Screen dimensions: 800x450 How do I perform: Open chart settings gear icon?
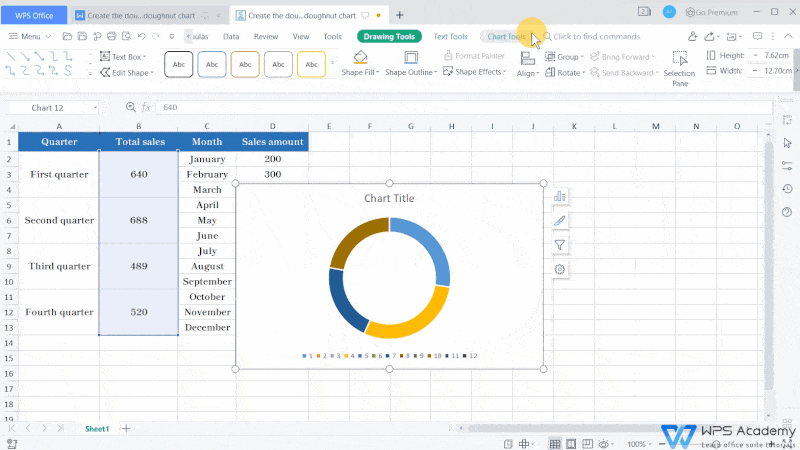pyautogui.click(x=560, y=269)
